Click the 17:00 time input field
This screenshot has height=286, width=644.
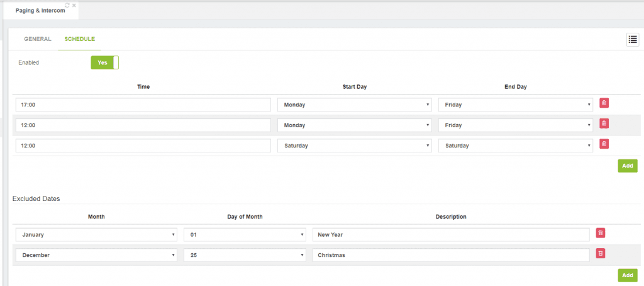coord(143,105)
